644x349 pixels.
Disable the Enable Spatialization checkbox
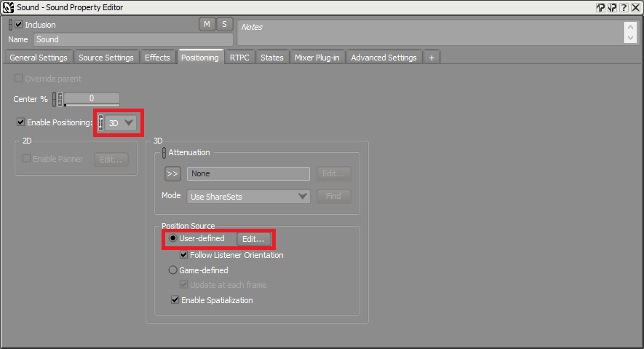175,299
